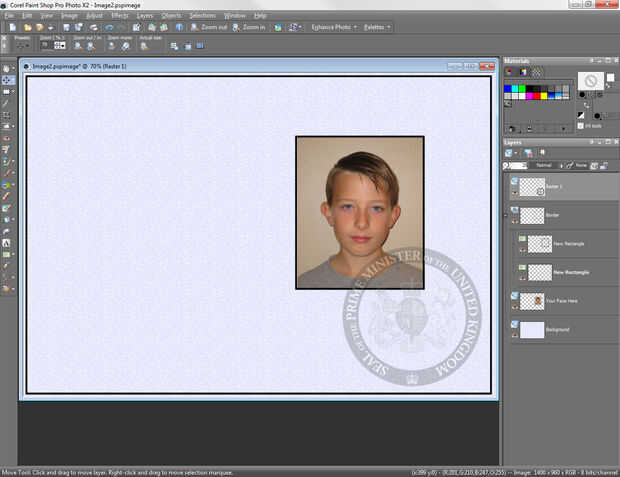Click the Zoom out toolbar button

tap(210, 27)
